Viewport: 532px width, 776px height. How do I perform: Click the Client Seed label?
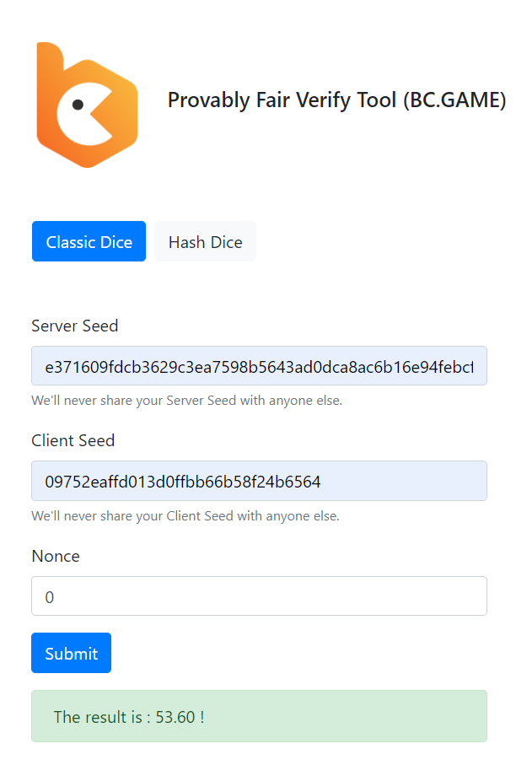pyautogui.click(x=73, y=440)
